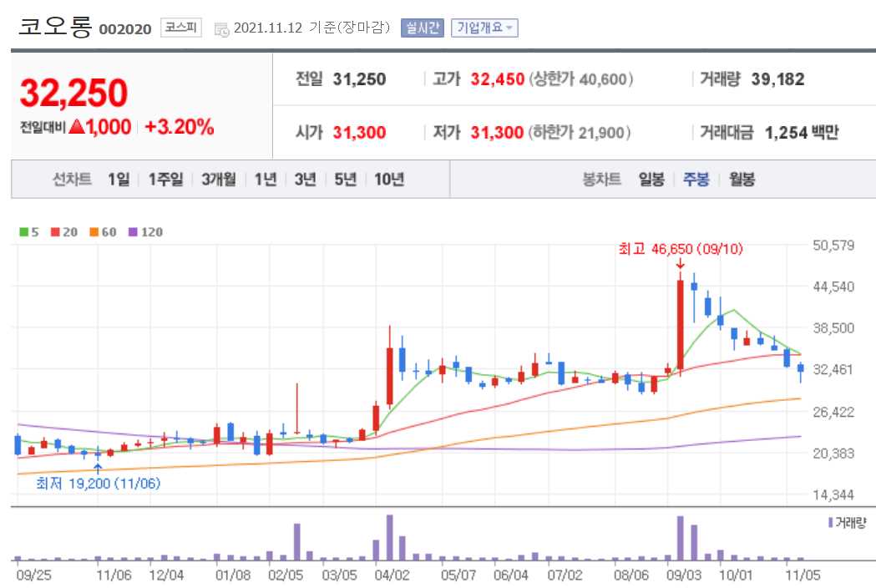Screen dimensions: 876x588
Task: Click the tall red candlestick near 09/03
Action: click(680, 326)
